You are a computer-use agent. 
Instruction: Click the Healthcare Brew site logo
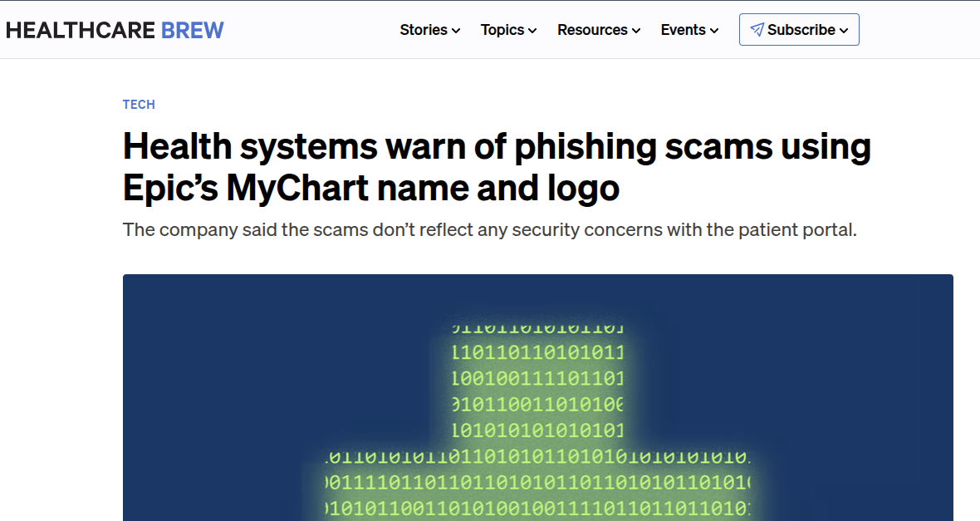click(x=115, y=30)
